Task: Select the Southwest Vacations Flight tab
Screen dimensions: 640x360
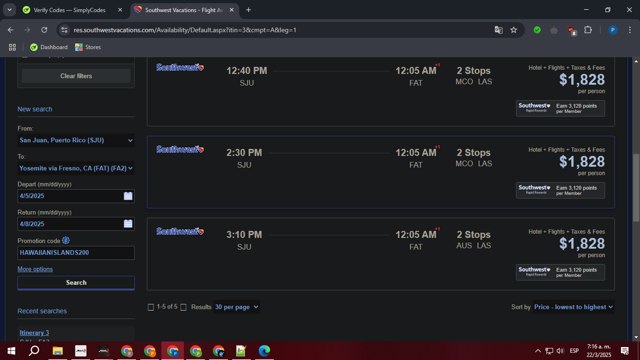Action: coord(184,10)
